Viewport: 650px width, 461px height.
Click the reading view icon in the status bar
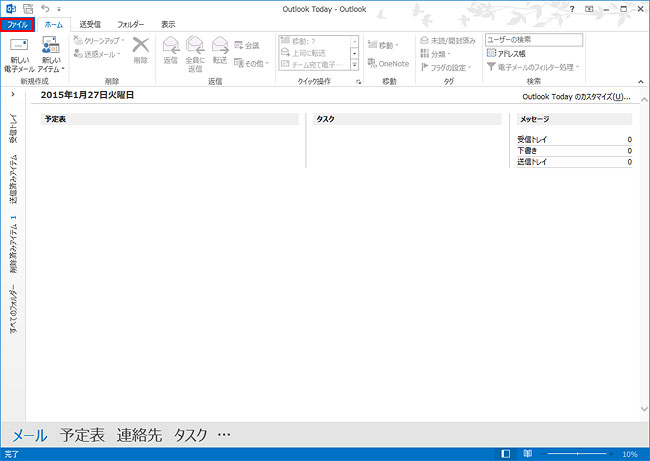tap(527, 454)
